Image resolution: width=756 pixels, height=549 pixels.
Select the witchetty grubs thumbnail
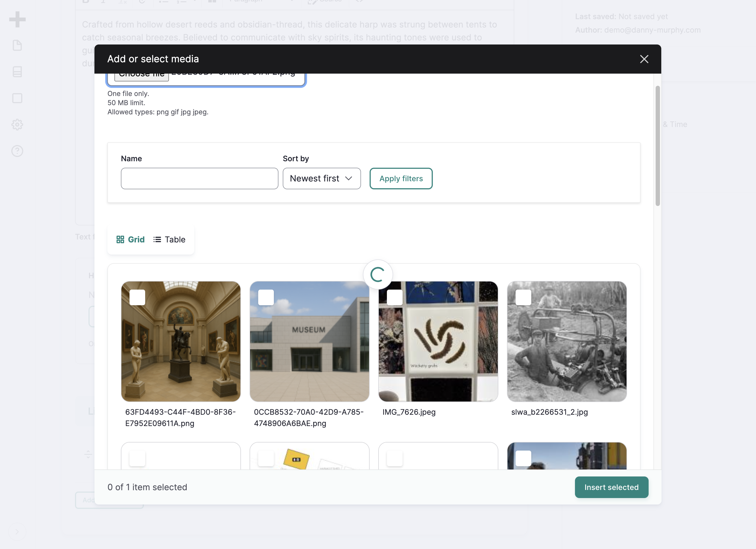(438, 341)
